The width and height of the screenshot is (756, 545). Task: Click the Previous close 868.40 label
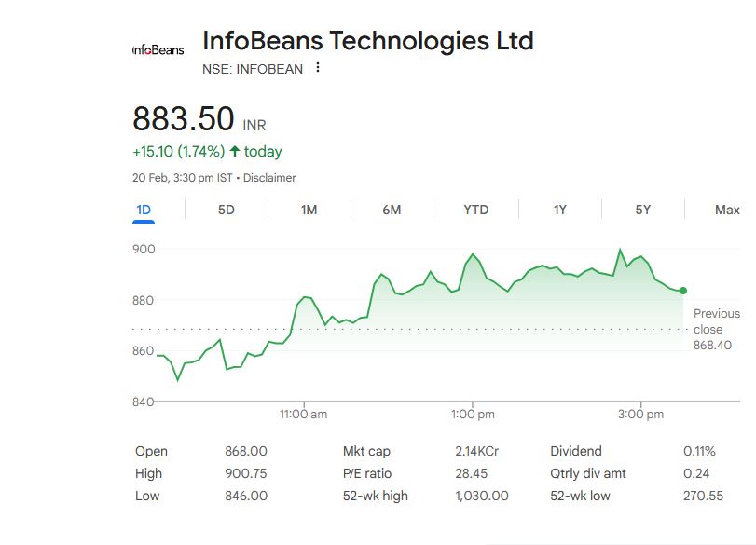pos(716,329)
